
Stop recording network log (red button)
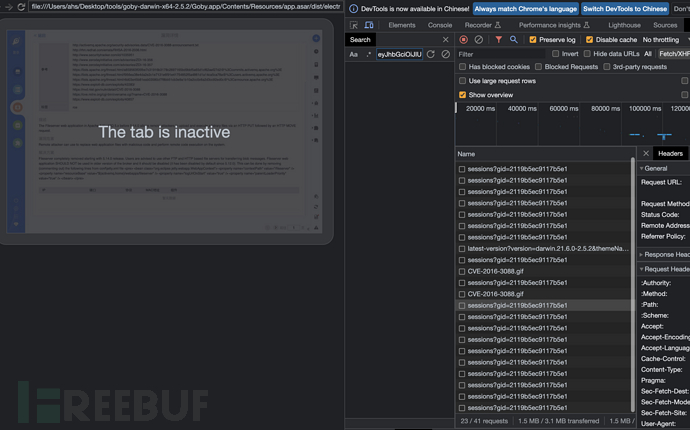463,40
